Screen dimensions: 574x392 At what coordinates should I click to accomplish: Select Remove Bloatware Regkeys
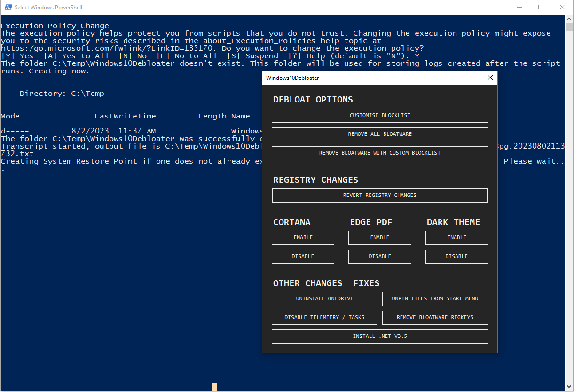[435, 318]
